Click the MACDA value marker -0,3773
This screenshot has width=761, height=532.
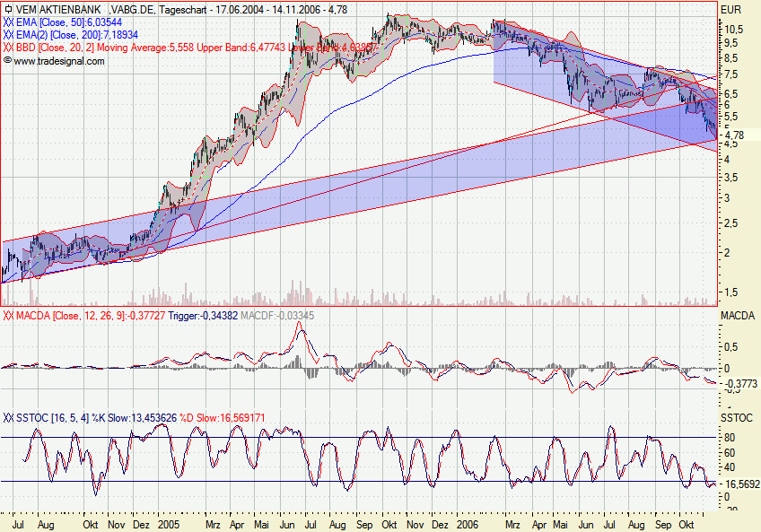pyautogui.click(x=740, y=384)
